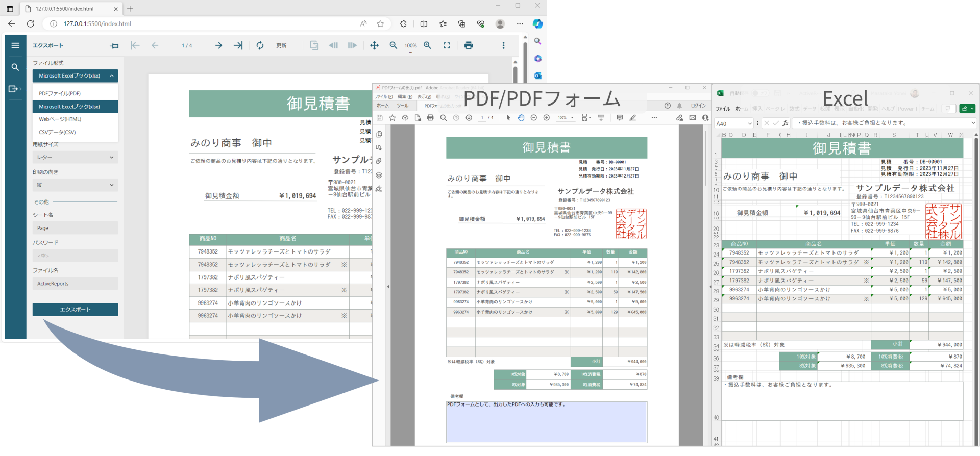Open the viewer's three-dot more menu
Viewport: 980px width, 456px height.
503,45
